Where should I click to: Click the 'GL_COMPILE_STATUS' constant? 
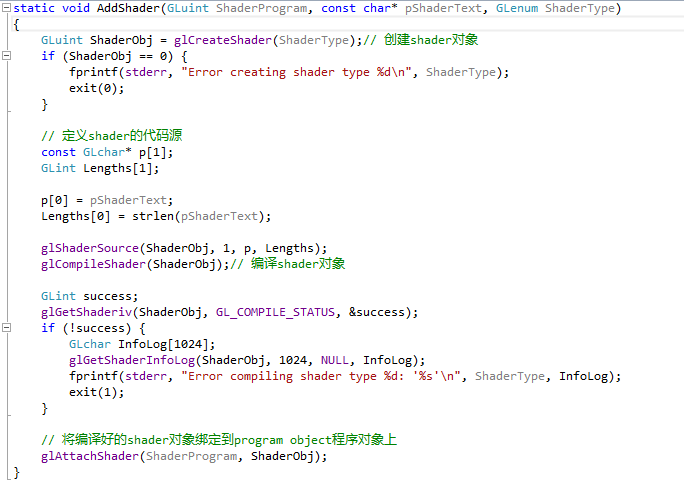275,312
